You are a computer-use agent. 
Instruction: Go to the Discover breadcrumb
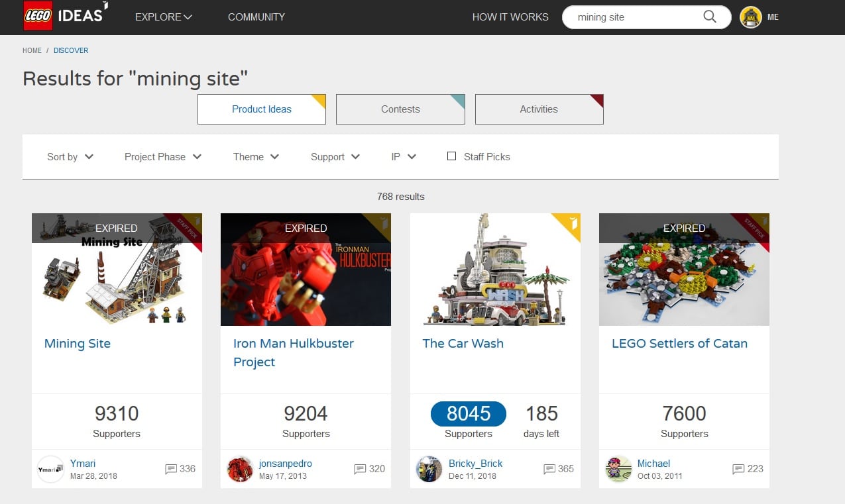[71, 50]
